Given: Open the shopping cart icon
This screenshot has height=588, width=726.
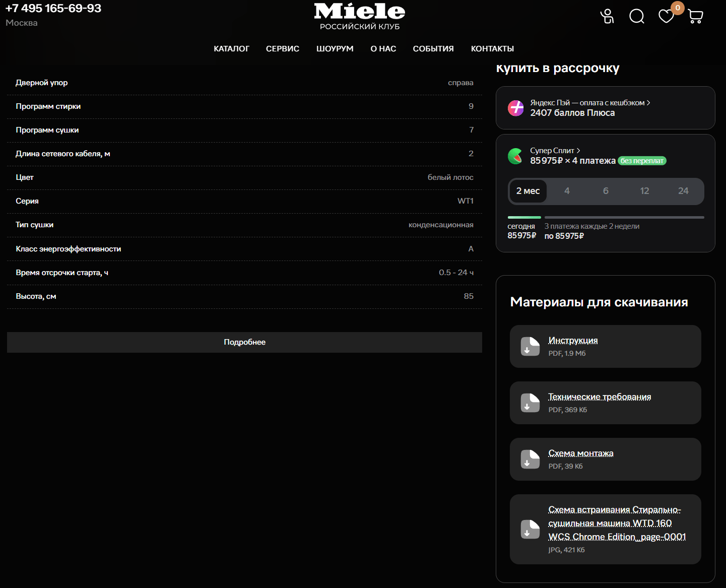Looking at the screenshot, I should (x=695, y=17).
